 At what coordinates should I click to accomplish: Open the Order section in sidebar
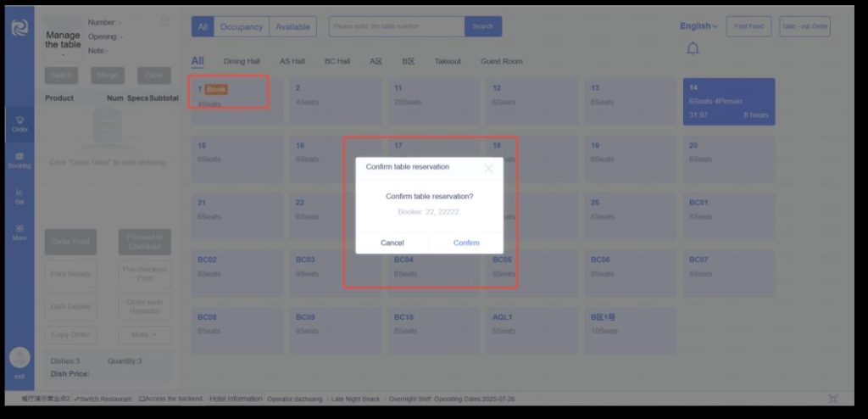click(19, 124)
